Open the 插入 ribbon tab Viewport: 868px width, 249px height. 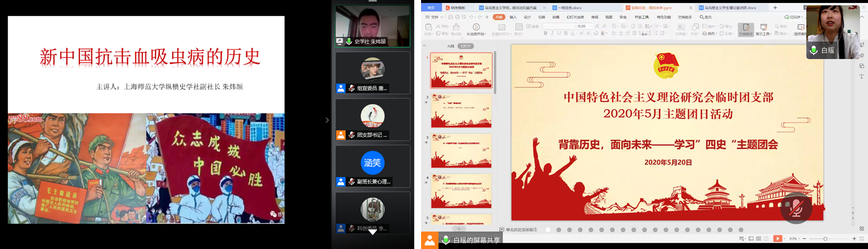tap(513, 17)
